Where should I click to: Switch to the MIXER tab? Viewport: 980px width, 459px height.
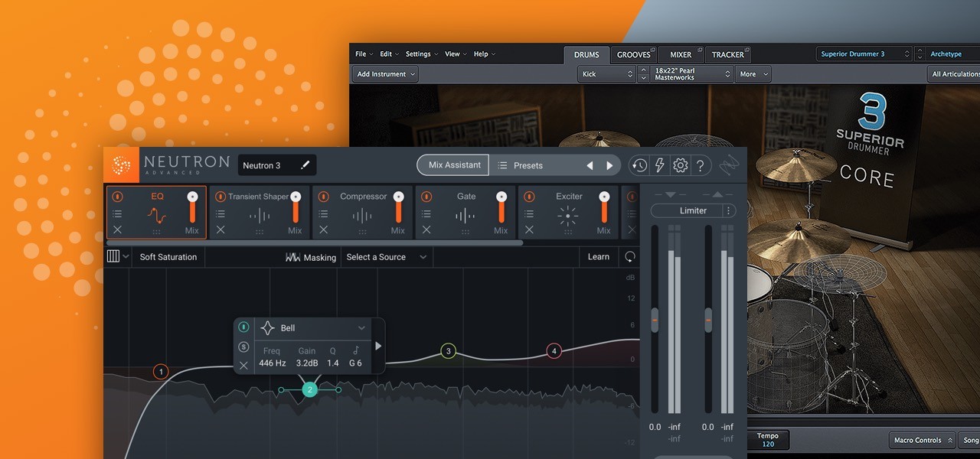(681, 55)
